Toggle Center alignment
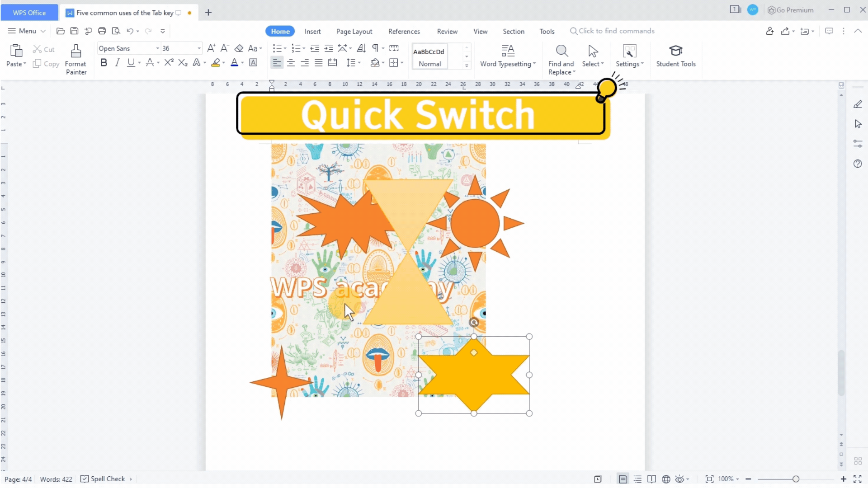868x488 pixels. click(x=291, y=63)
